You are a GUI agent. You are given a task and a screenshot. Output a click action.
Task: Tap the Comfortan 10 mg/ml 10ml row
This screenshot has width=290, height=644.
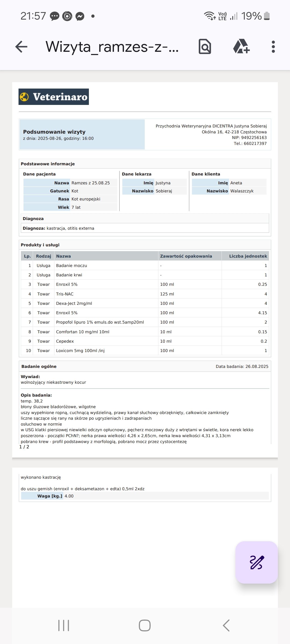[145, 332]
